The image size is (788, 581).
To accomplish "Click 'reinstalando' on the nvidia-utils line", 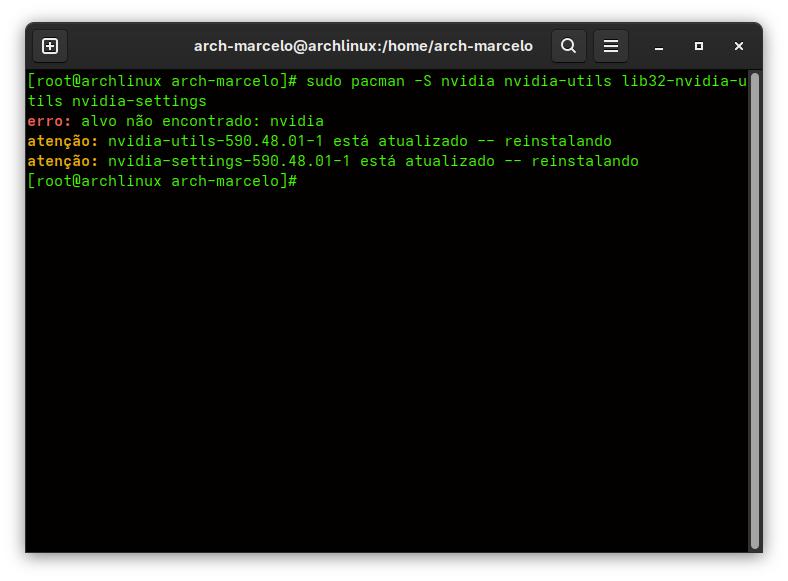I will (x=557, y=141).
